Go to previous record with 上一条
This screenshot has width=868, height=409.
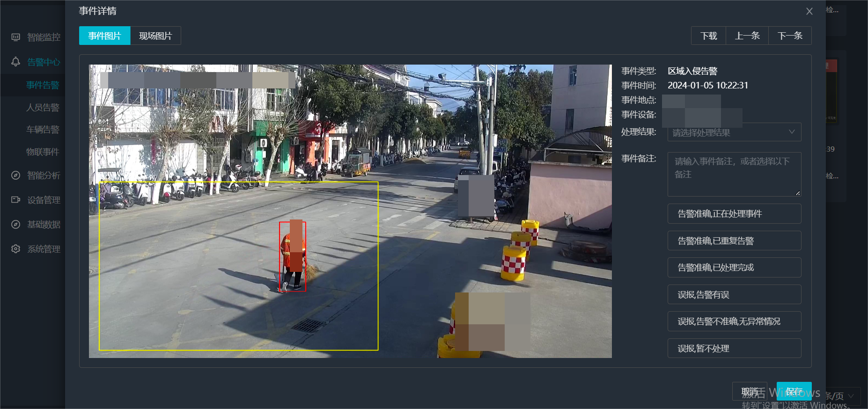(x=747, y=36)
